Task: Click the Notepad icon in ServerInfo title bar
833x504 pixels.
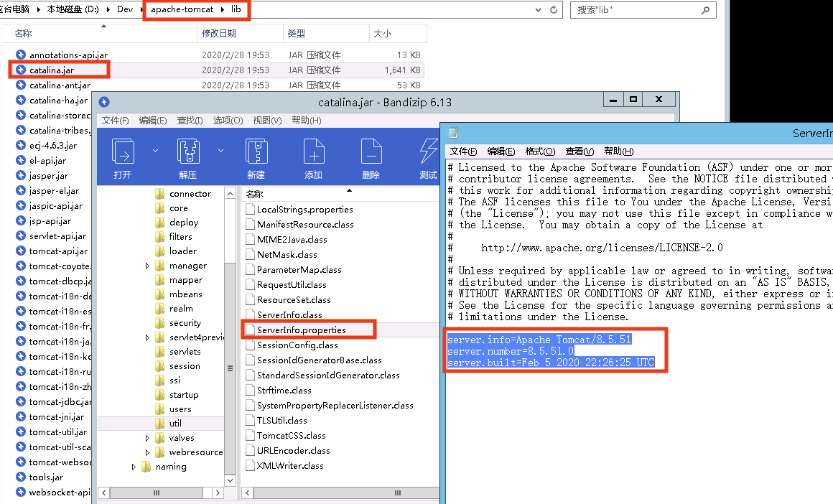Action: pos(453,133)
